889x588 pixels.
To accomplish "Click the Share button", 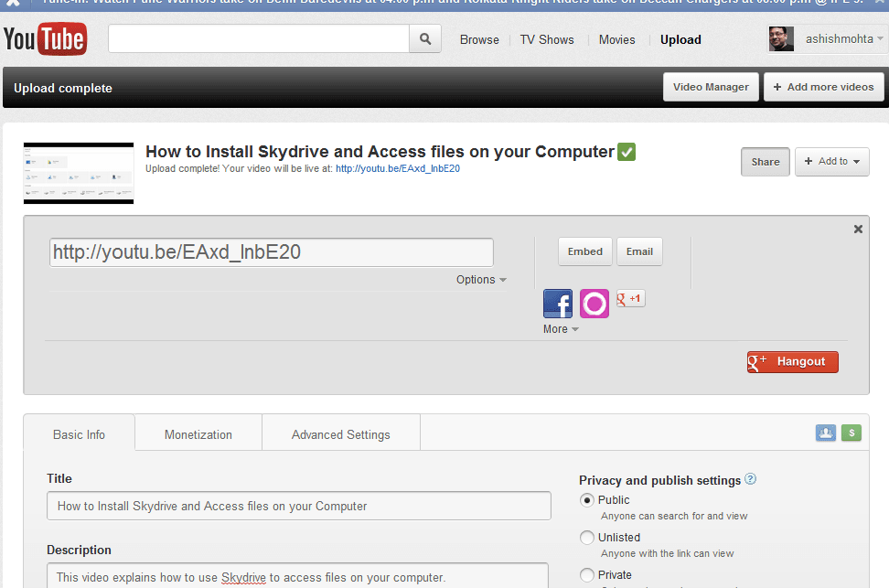I will coord(766,162).
